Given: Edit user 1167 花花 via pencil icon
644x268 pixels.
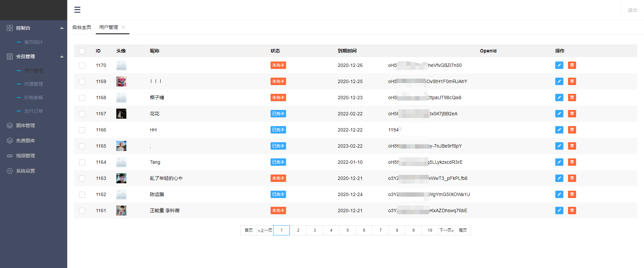Looking at the screenshot, I should click(x=559, y=114).
